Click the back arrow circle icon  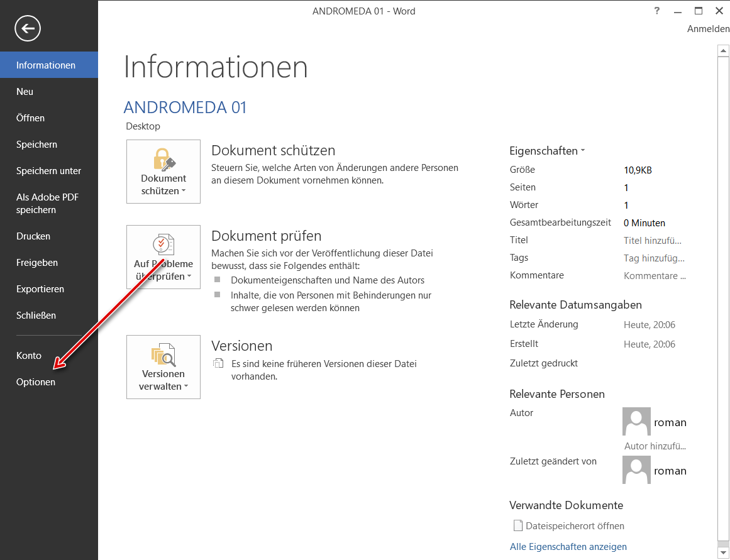(x=28, y=28)
